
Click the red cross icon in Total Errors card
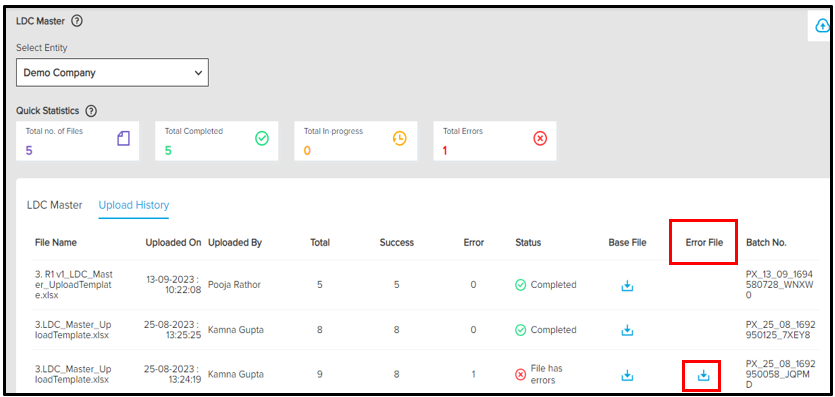click(540, 139)
